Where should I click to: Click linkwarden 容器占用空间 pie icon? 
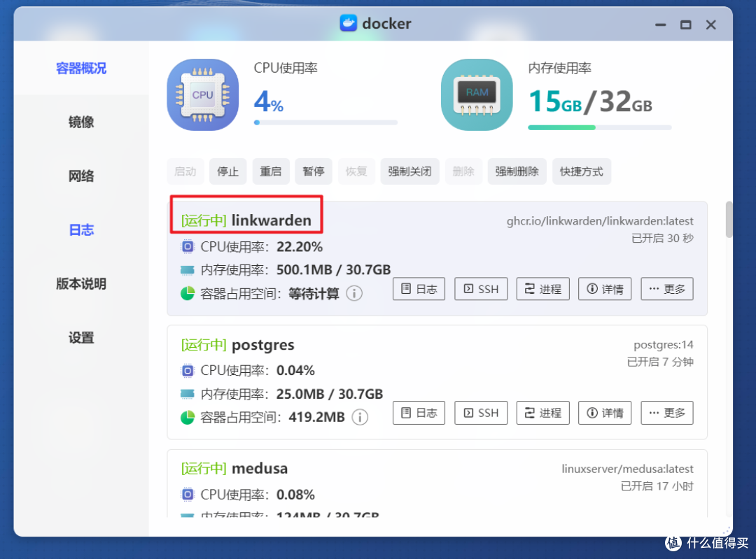point(188,293)
